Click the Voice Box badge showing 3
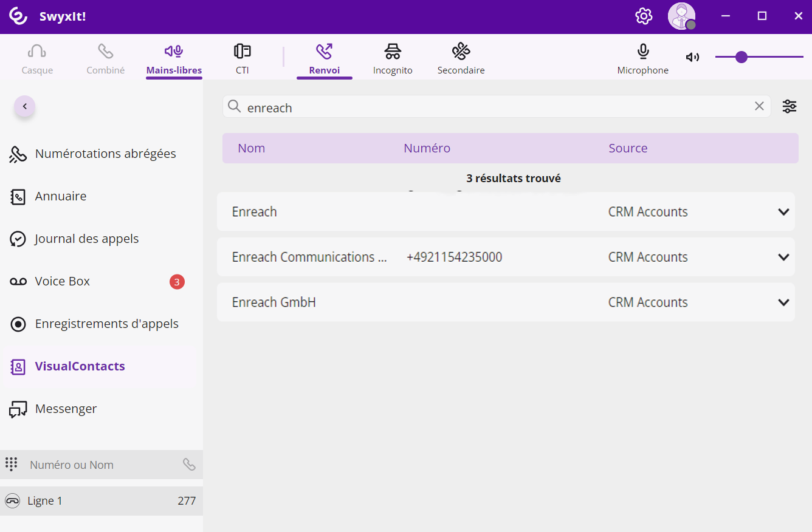This screenshot has height=532, width=812. click(x=177, y=282)
